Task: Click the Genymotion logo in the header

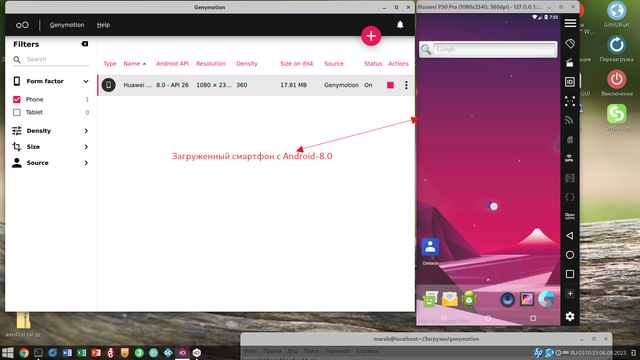Action: (x=22, y=25)
